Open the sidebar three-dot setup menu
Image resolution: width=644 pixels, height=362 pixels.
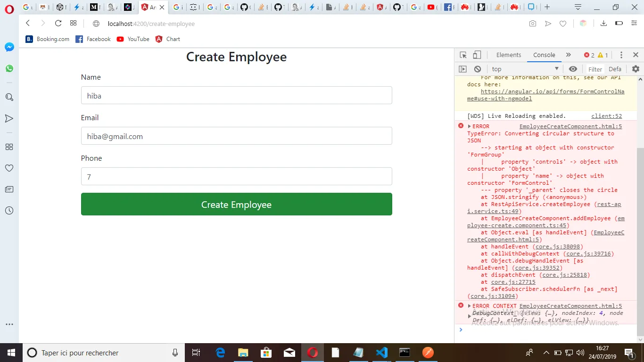9,324
